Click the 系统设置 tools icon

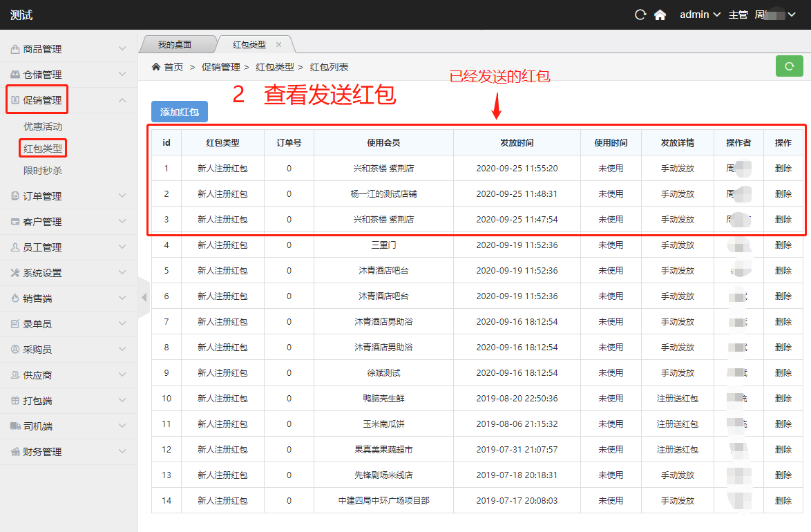pos(15,273)
